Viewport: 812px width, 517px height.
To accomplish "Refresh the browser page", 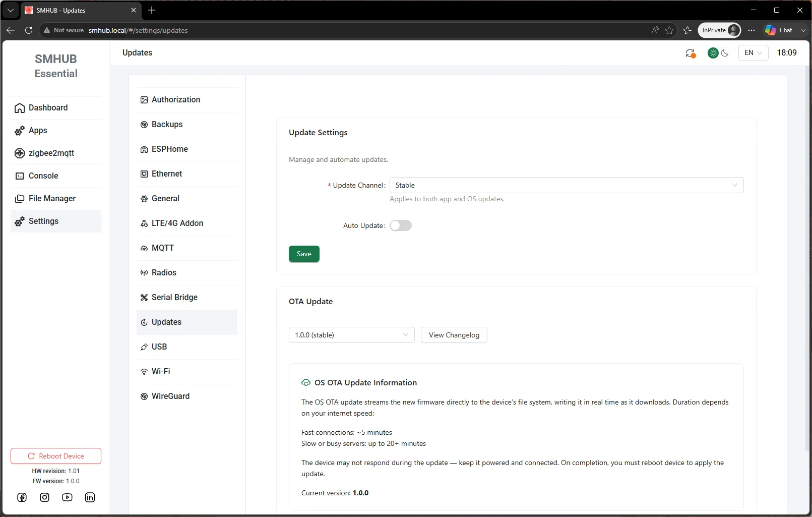I will click(x=29, y=30).
